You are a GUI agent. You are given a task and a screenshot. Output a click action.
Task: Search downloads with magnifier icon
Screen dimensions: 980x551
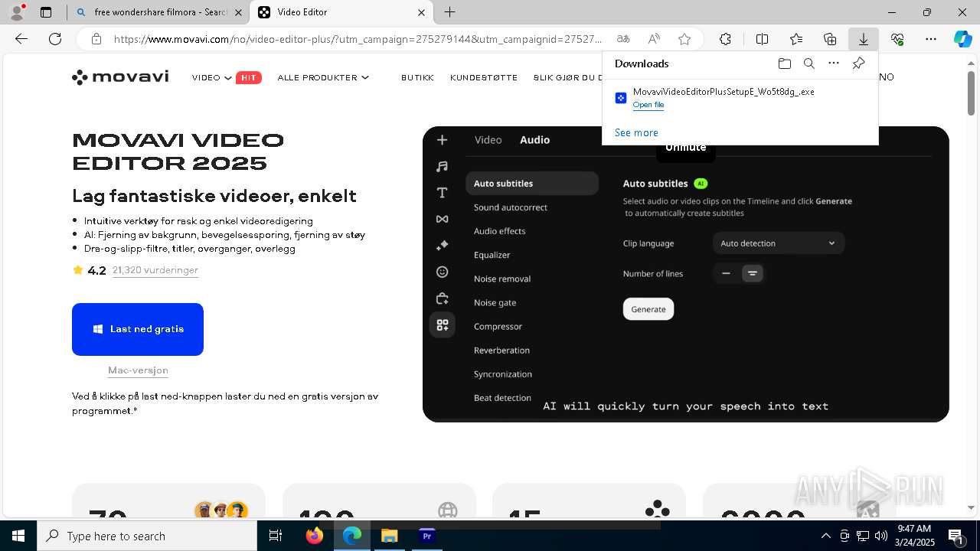pyautogui.click(x=809, y=64)
